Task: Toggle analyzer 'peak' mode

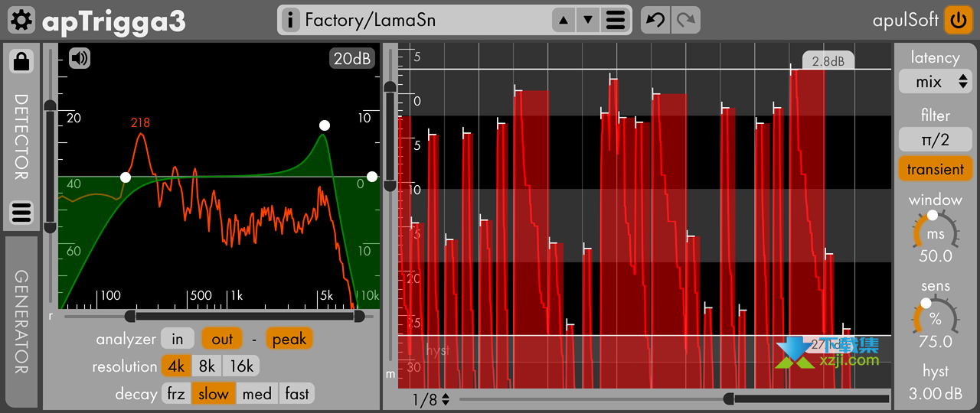Action: 289,339
